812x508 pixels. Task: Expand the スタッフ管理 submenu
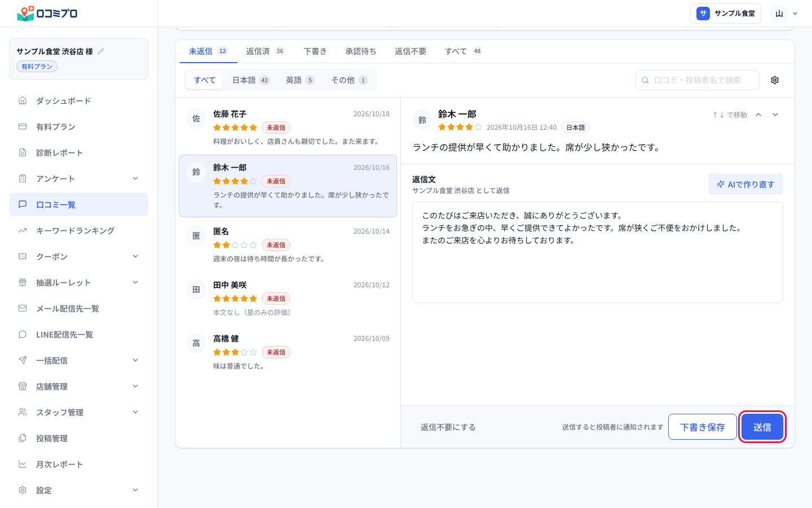[135, 412]
